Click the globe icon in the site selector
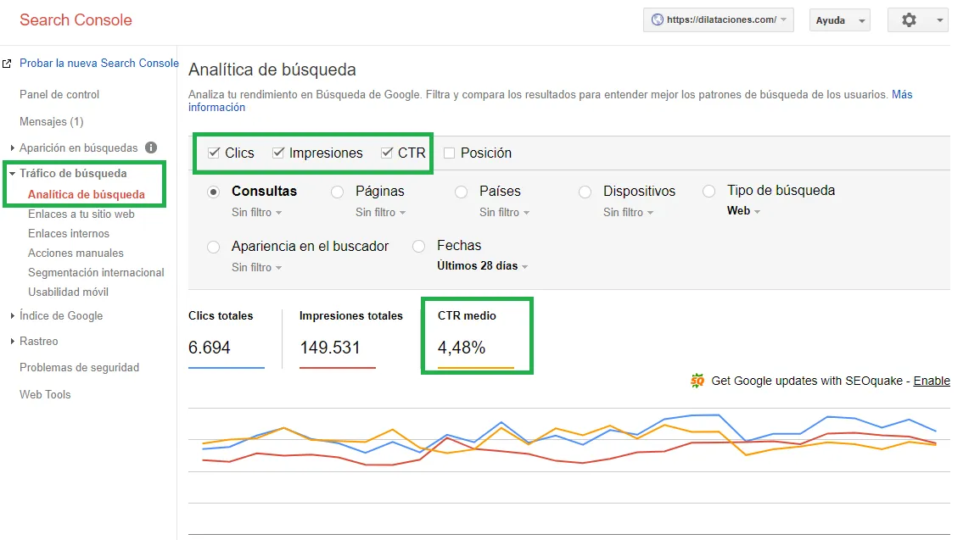This screenshot has height=540, width=980. pos(658,20)
